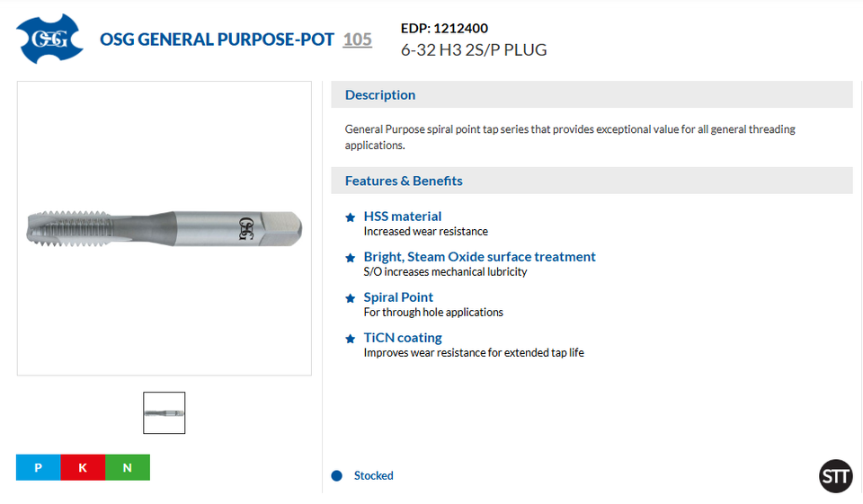The height and width of the screenshot is (504, 863).
Task: Click the EDP: 1212400 product number
Action: pyautogui.click(x=445, y=28)
